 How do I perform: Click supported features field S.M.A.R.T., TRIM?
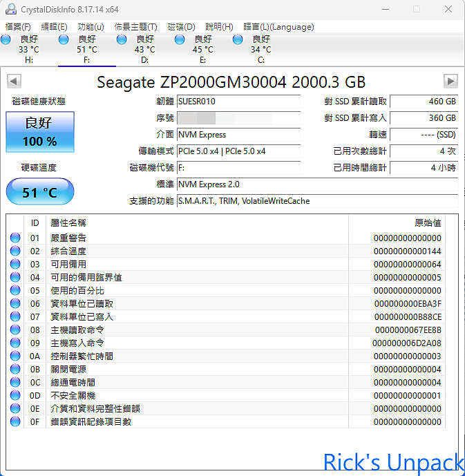coord(318,201)
